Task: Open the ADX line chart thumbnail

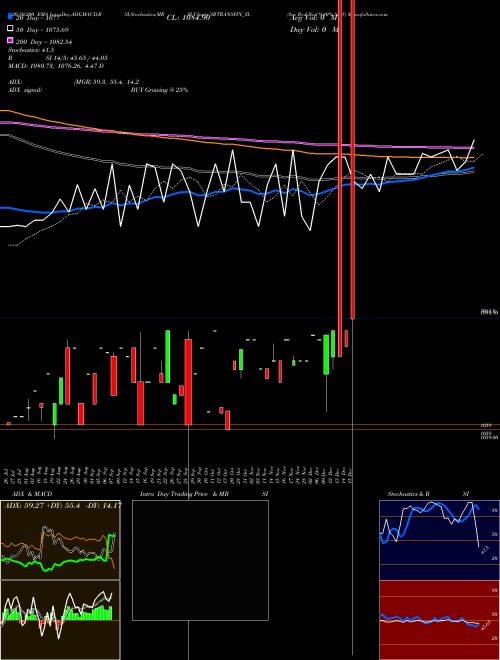Action: point(60,540)
